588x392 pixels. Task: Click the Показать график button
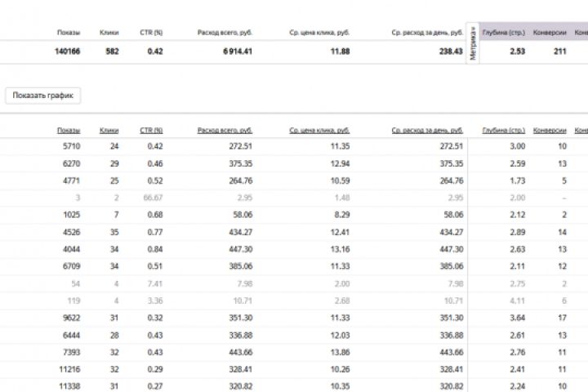coord(42,96)
